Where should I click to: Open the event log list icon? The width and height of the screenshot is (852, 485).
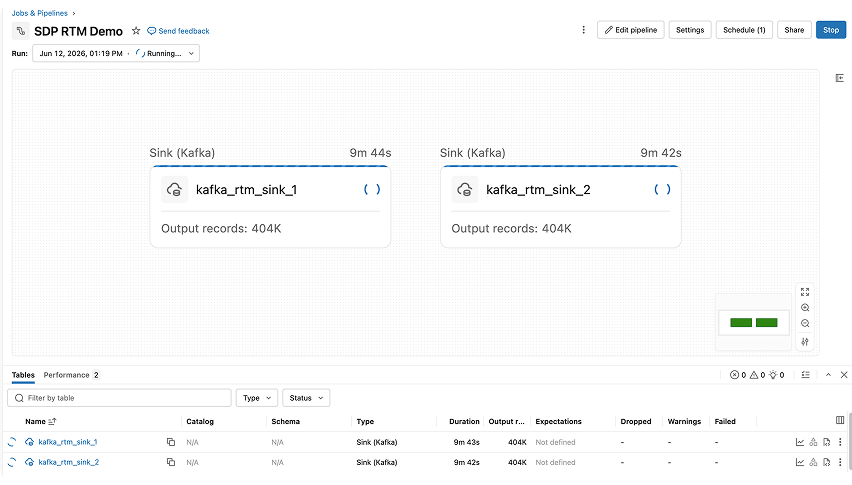pos(805,375)
